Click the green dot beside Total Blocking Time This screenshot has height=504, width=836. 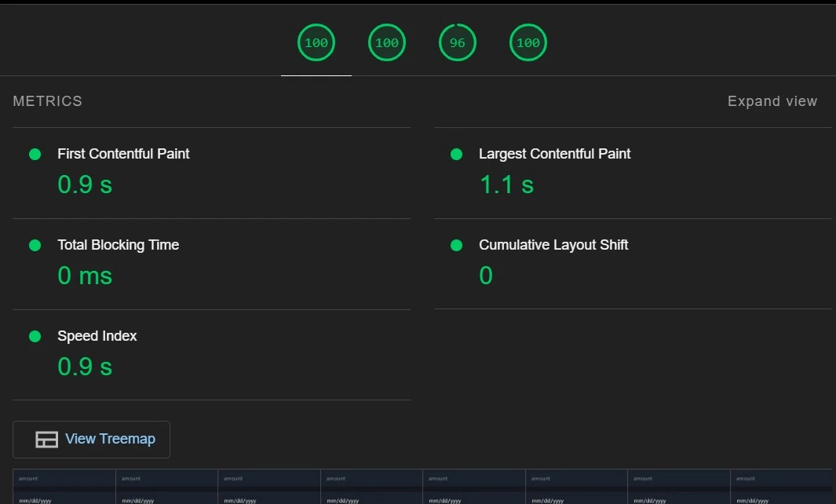(x=35, y=246)
